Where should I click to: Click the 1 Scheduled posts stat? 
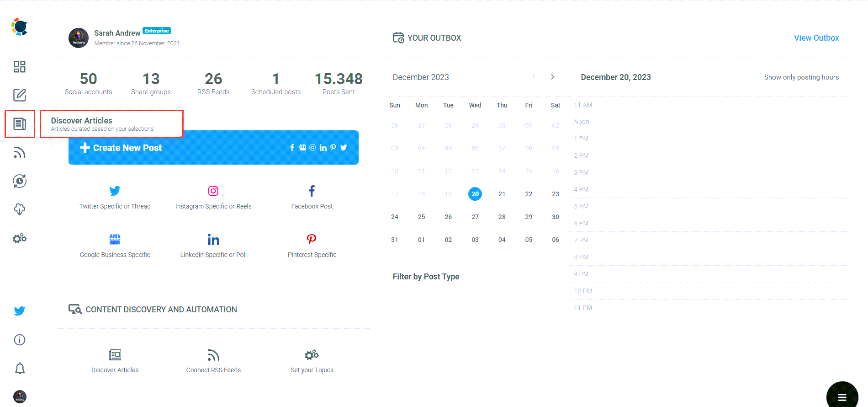[276, 83]
